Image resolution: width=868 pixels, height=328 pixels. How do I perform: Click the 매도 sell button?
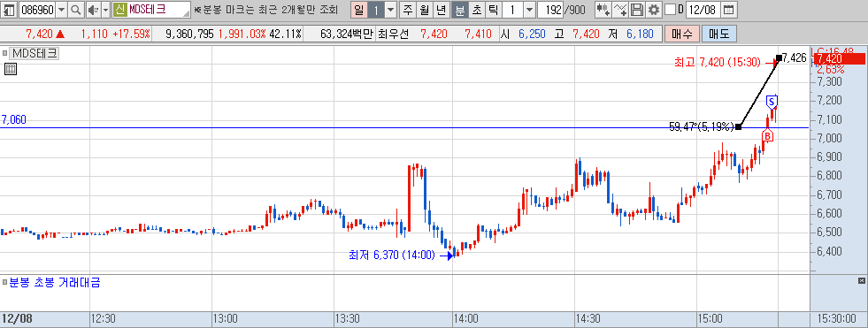click(x=719, y=34)
